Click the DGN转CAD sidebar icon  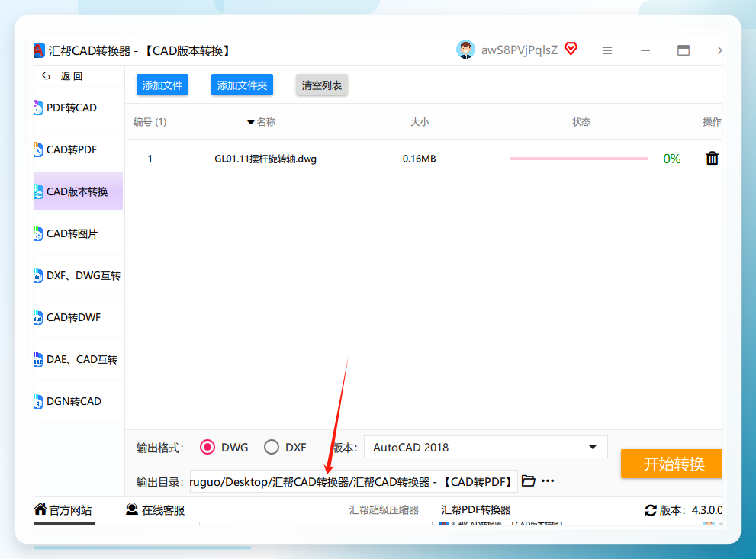click(x=37, y=401)
